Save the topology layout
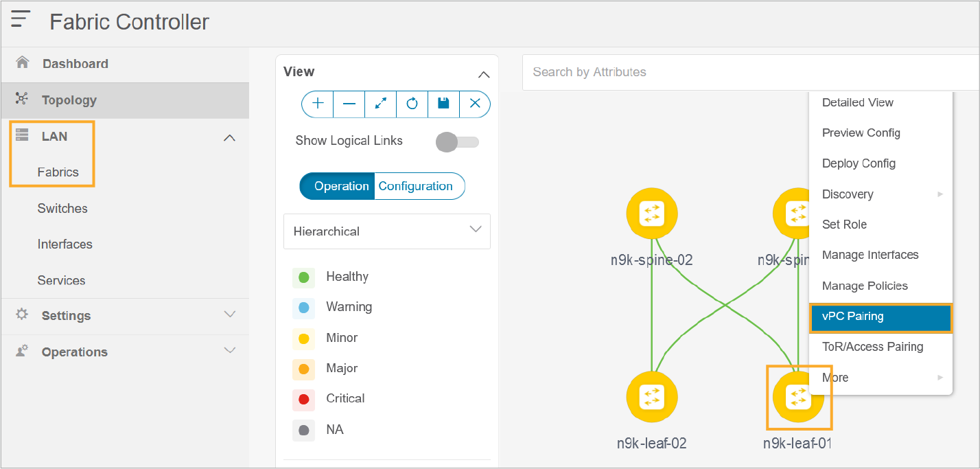980x469 pixels. tap(443, 104)
